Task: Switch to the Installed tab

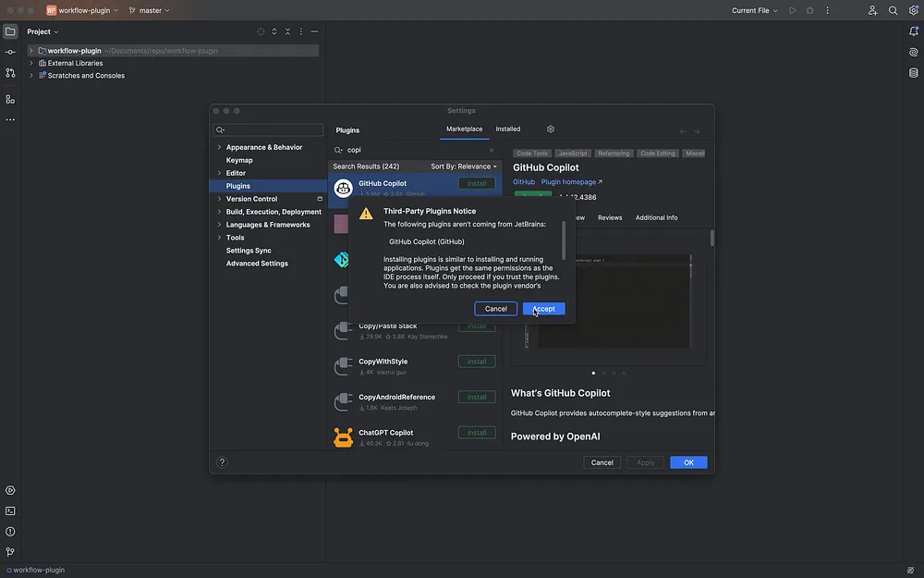Action: click(x=508, y=129)
